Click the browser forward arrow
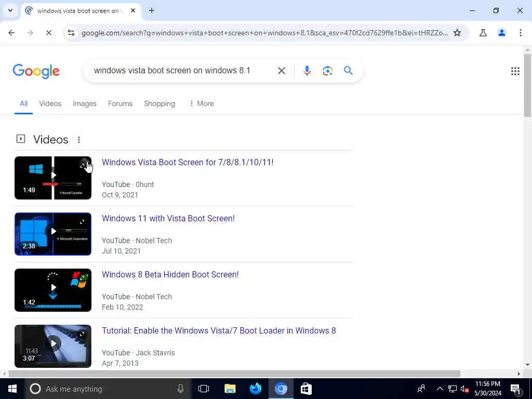This screenshot has height=399, width=532. tap(30, 33)
